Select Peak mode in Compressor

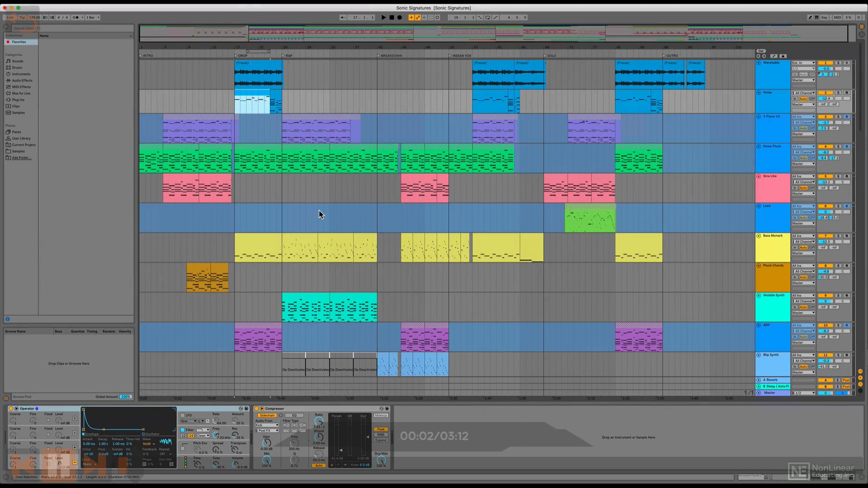(381, 429)
